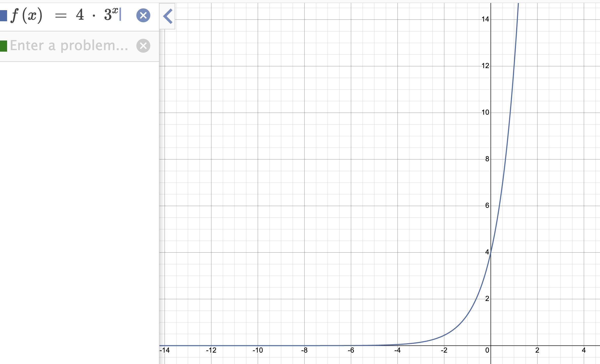Click the green color swatch of second row
This screenshot has width=600, height=364.
[x=3, y=46]
